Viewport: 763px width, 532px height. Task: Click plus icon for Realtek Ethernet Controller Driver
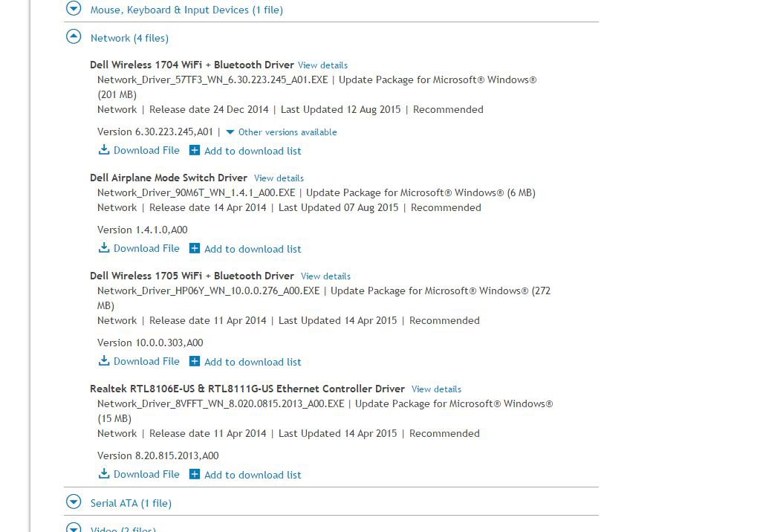click(194, 475)
